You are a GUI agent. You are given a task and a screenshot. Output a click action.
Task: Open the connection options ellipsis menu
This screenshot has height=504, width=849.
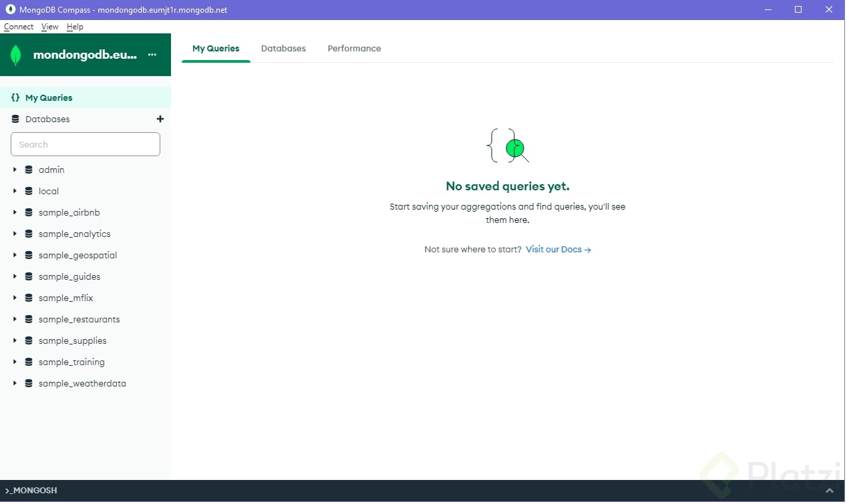tap(152, 55)
